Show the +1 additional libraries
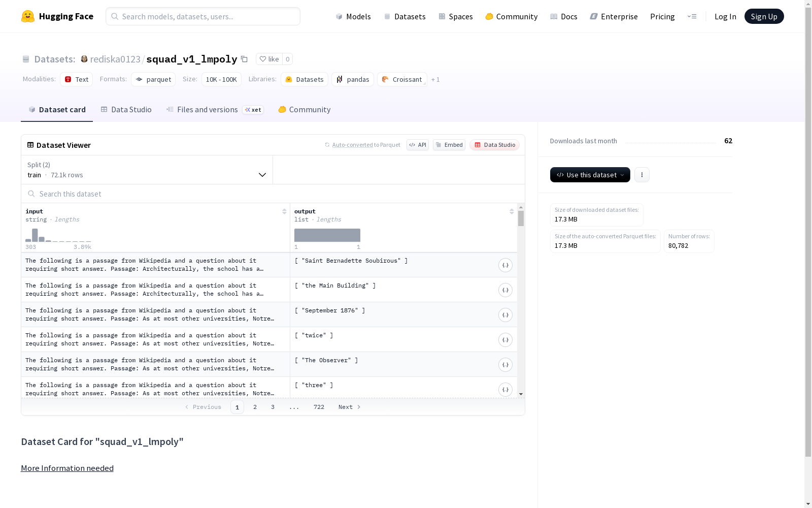The width and height of the screenshot is (812, 508). coord(435,79)
